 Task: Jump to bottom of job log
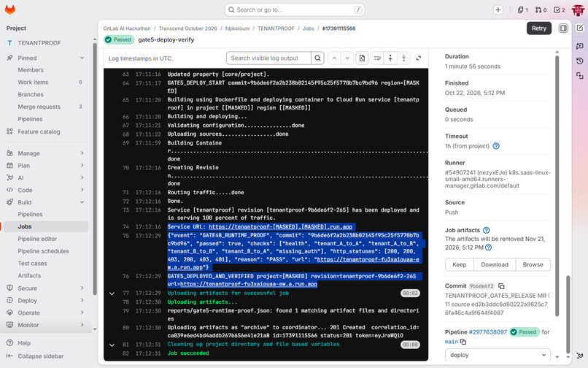[404, 58]
